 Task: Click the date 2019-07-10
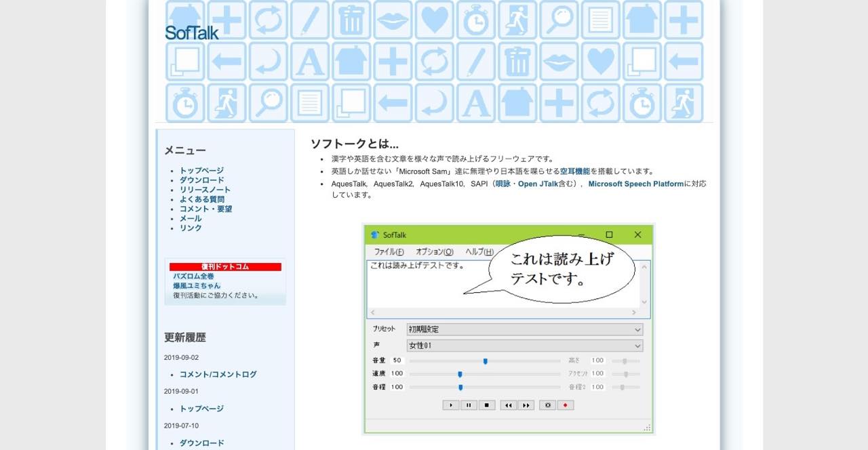pyautogui.click(x=181, y=426)
